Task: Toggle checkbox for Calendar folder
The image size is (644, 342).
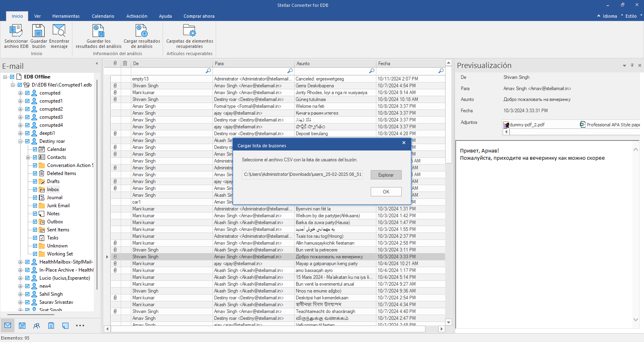Action: 35,149
